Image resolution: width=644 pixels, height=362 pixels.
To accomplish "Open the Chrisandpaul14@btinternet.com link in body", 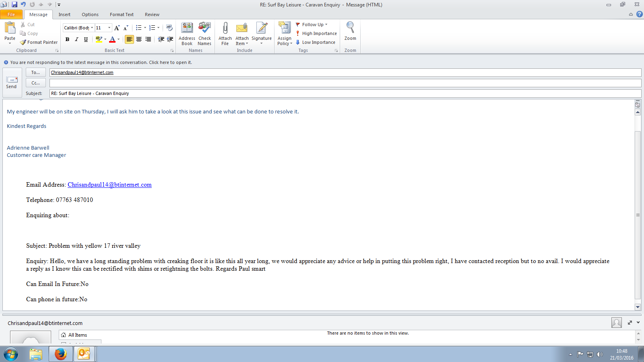I will point(109,185).
